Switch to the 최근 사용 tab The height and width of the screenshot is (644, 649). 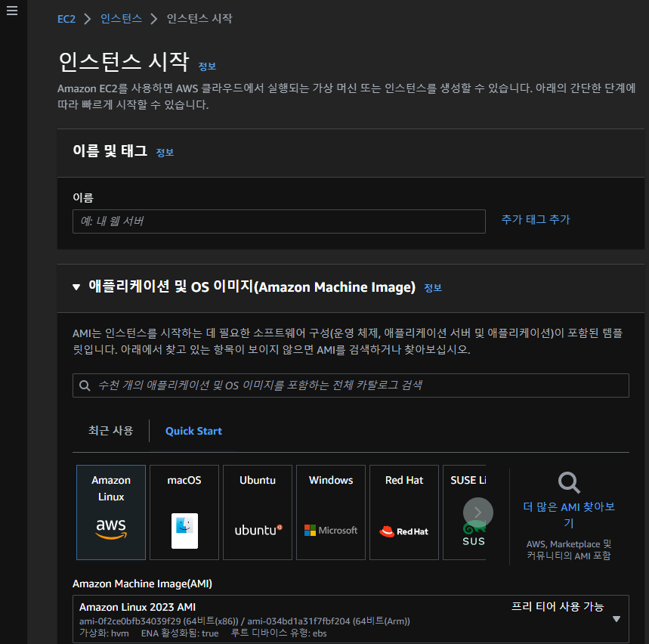[x=110, y=431]
